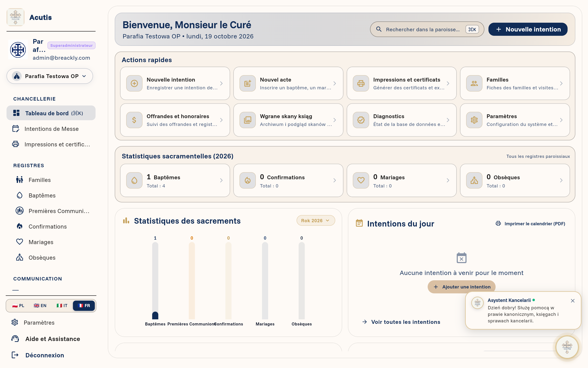The image size is (588, 368).
Task: Click Imprimer le calendrier (PDF)
Action: tap(530, 223)
